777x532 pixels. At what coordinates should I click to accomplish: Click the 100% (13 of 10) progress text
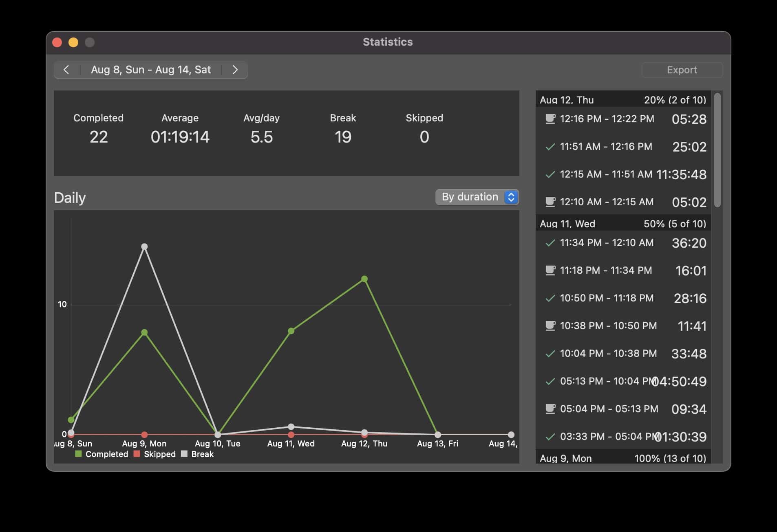pyautogui.click(x=670, y=458)
